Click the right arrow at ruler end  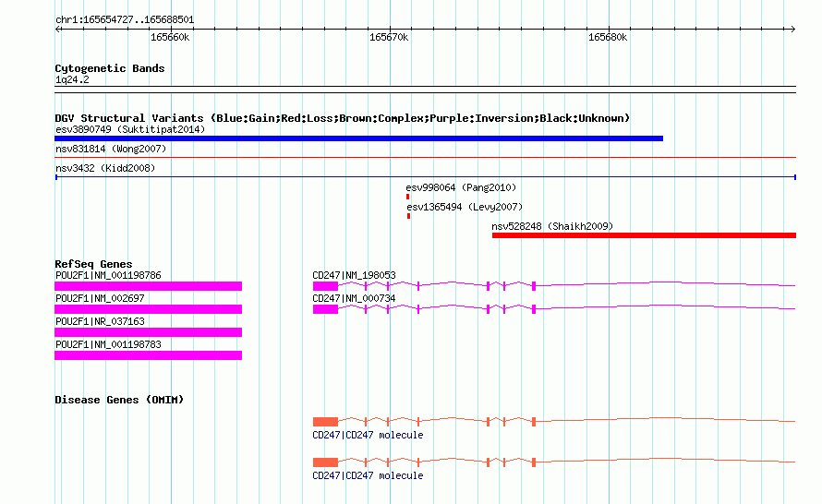pos(792,29)
